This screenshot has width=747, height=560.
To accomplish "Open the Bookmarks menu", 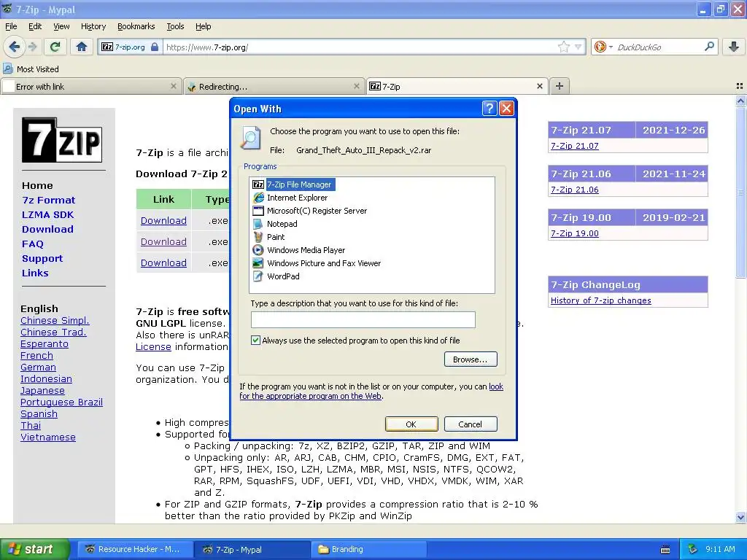I will [136, 26].
